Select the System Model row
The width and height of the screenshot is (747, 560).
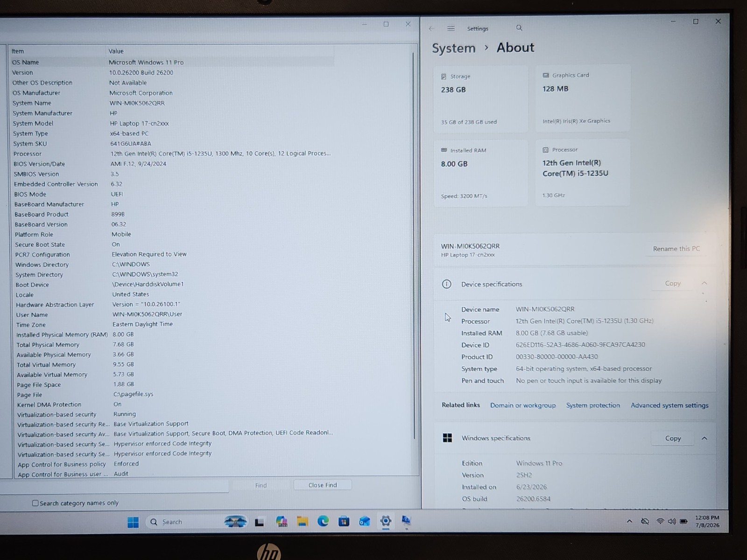(172, 123)
